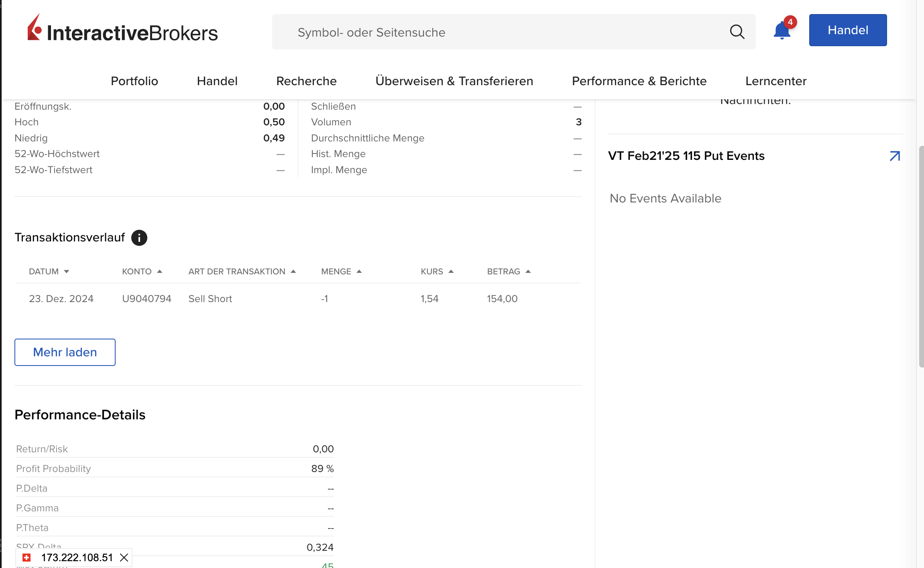The height and width of the screenshot is (568, 924).
Task: Click Mehr laden button
Action: pos(65,352)
